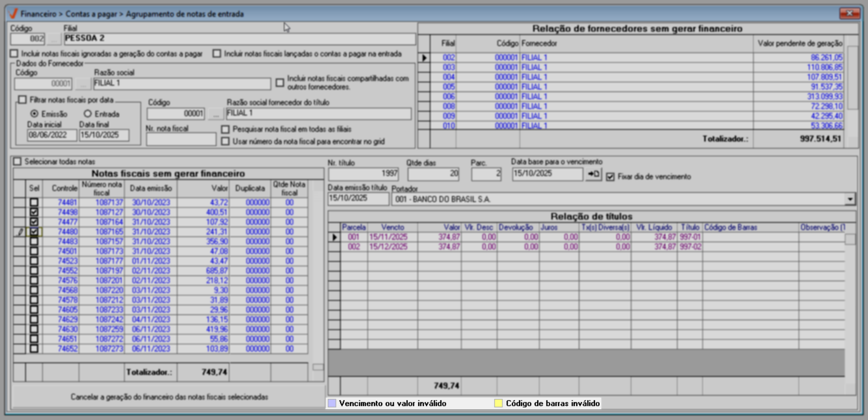The image size is (868, 420).
Task: Expand the Portador dropdown list
Action: pos(850,199)
